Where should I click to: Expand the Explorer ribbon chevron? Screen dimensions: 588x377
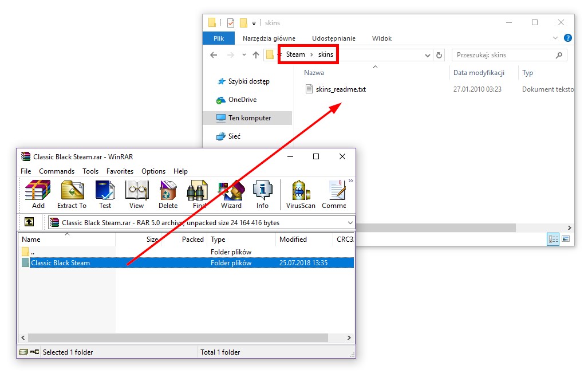(x=555, y=38)
